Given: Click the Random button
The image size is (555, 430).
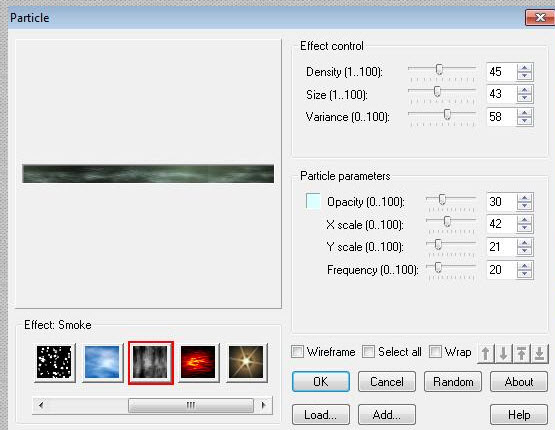Looking at the screenshot, I should tap(453, 382).
